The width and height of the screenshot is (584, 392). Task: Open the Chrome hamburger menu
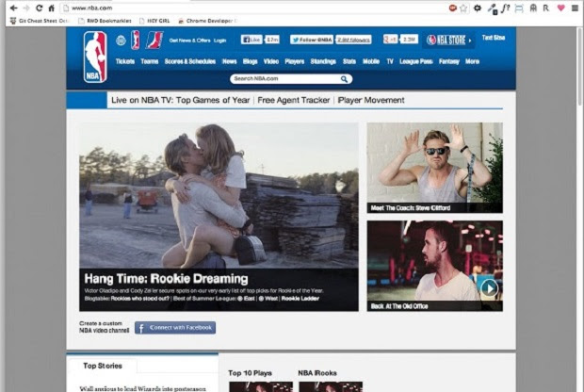[x=576, y=8]
